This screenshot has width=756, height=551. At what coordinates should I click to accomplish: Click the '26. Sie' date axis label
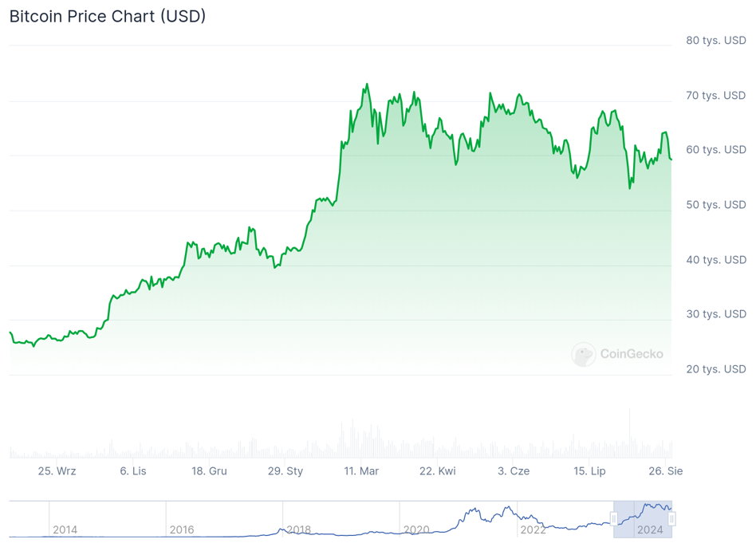[666, 471]
